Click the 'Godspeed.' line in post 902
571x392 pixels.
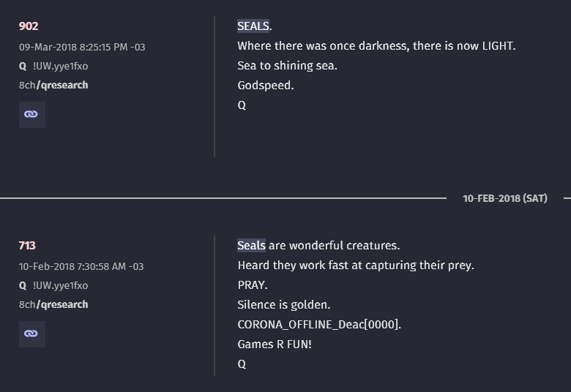[266, 86]
